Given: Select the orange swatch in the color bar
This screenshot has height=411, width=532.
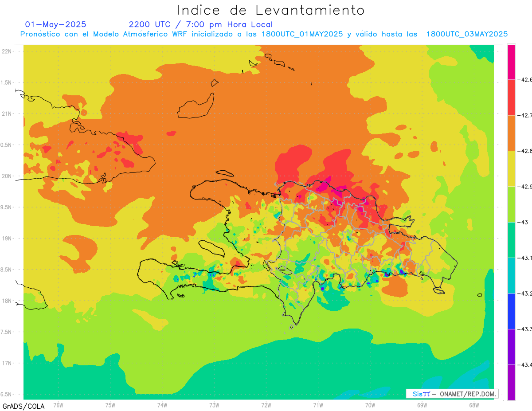Looking at the screenshot, I should 511,133.
